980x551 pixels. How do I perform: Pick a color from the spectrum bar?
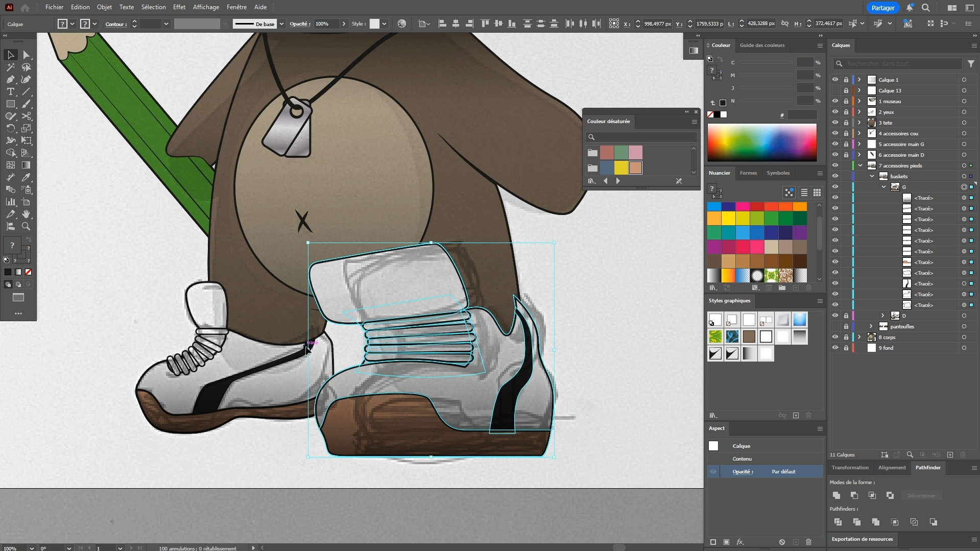761,142
